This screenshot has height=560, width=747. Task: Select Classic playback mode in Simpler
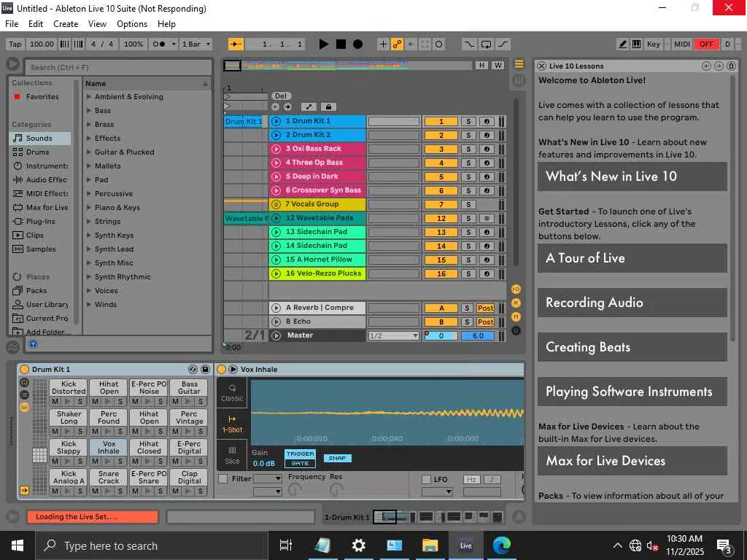pyautogui.click(x=232, y=393)
